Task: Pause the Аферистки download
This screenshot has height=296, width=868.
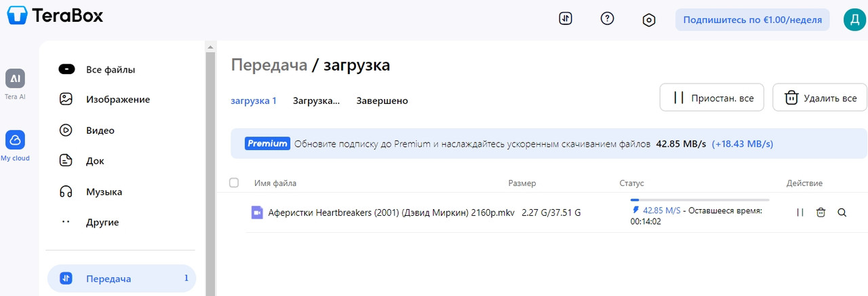Action: pyautogui.click(x=800, y=212)
